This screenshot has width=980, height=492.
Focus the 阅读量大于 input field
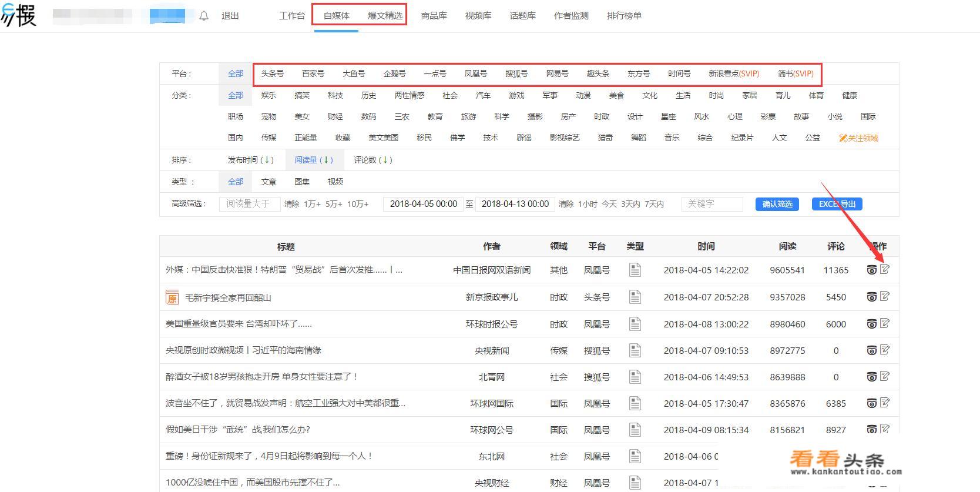pos(250,204)
